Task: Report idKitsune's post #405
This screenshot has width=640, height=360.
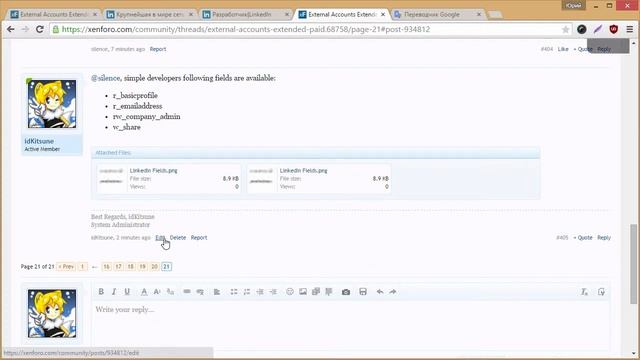Action: click(x=199, y=238)
